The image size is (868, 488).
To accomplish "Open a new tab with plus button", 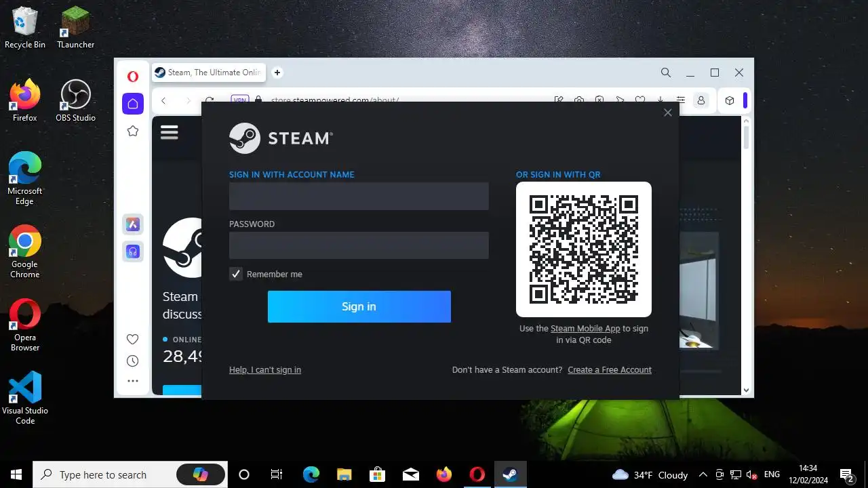I will tap(277, 73).
